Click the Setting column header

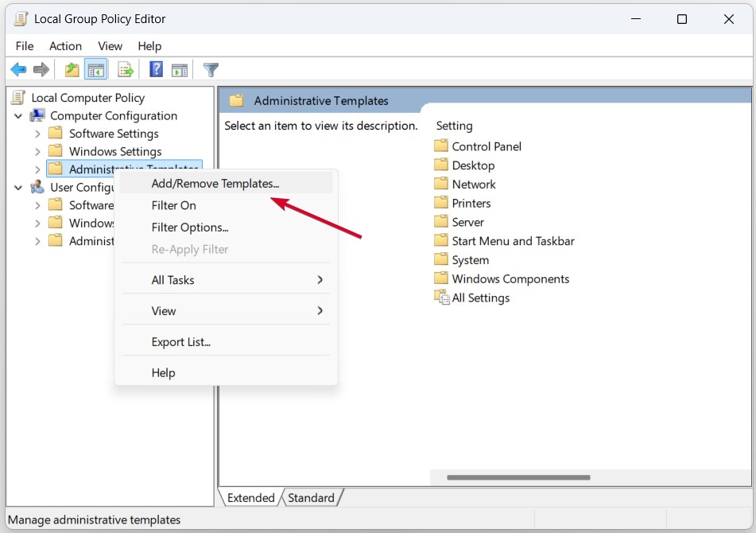pyautogui.click(x=454, y=126)
